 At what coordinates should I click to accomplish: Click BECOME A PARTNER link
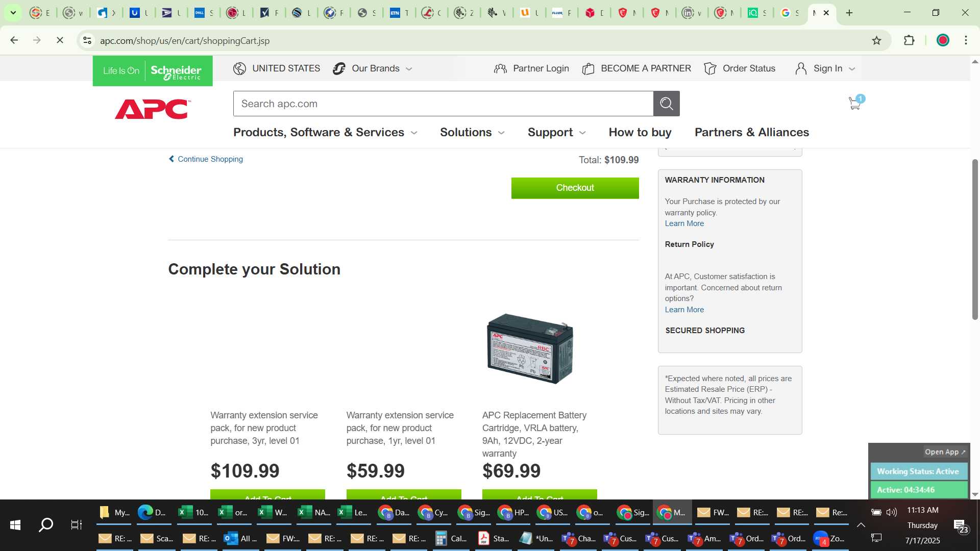[646, 68]
